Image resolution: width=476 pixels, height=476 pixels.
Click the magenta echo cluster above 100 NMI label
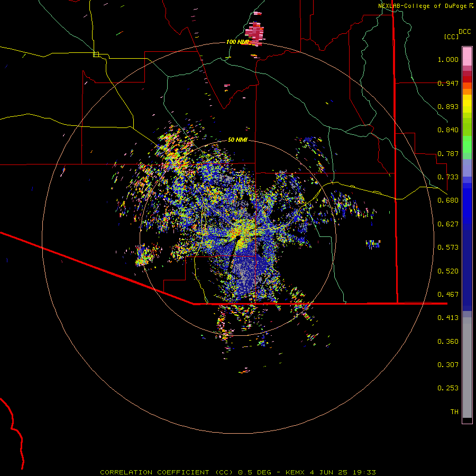point(255,33)
